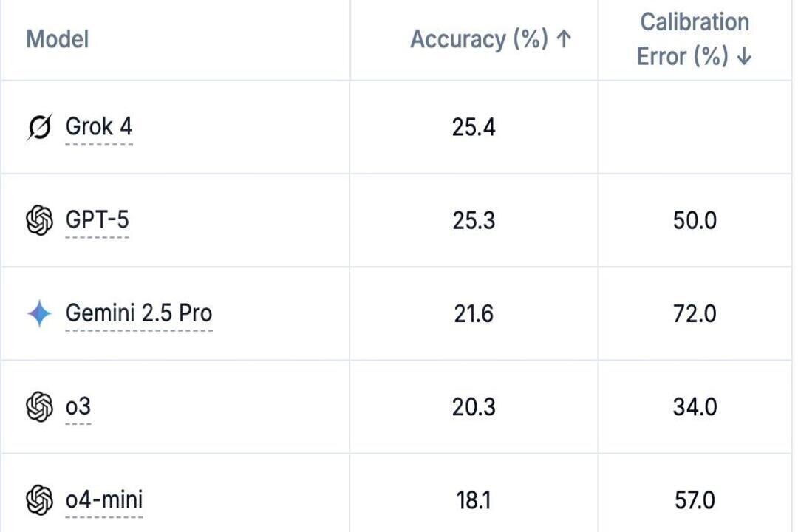This screenshot has height=532, width=798.
Task: Click the Grok 4 logo icon
Action: click(39, 127)
